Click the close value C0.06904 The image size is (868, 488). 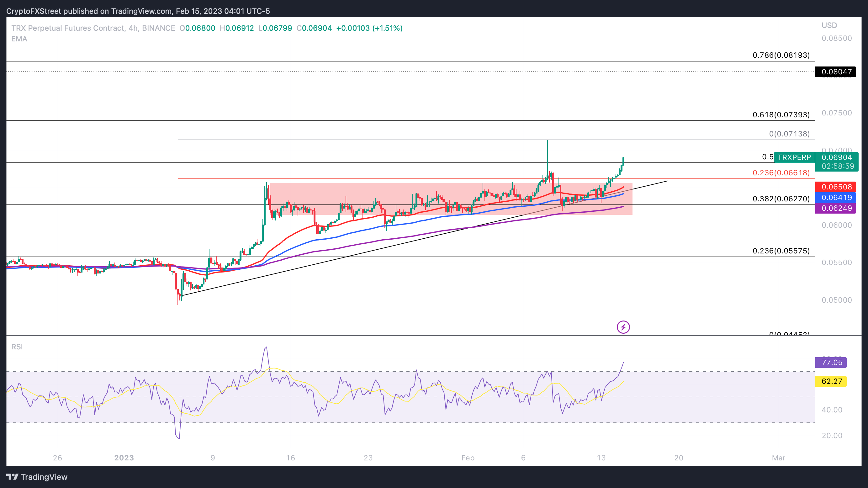tap(314, 28)
